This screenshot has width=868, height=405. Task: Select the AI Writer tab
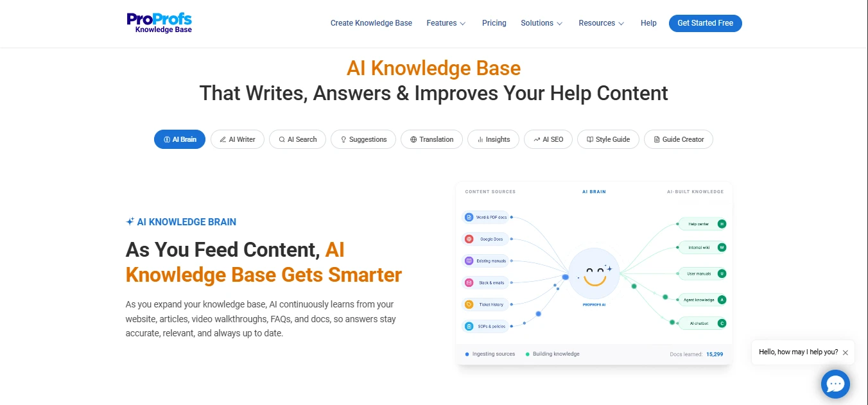[238, 139]
